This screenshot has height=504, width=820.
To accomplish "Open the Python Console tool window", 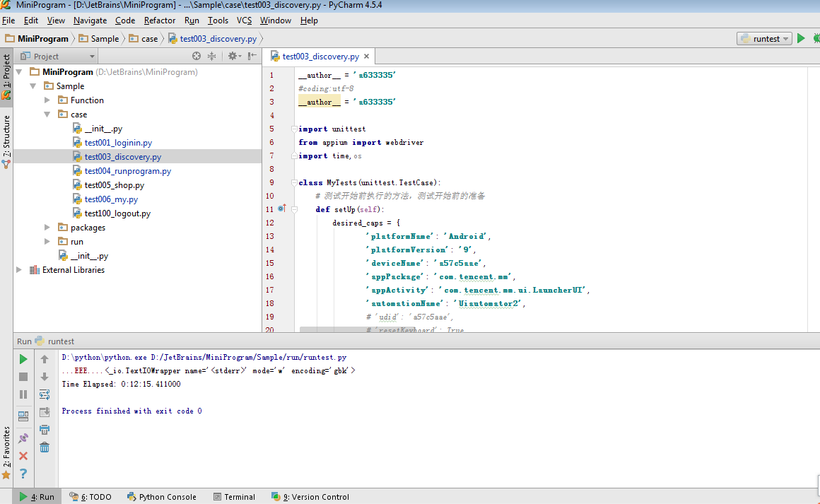I will pyautogui.click(x=162, y=497).
